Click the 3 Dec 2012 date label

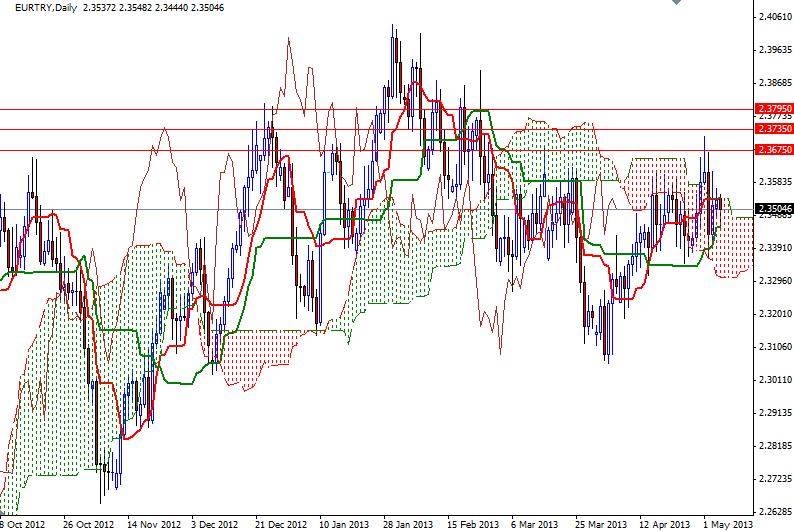coord(214,524)
